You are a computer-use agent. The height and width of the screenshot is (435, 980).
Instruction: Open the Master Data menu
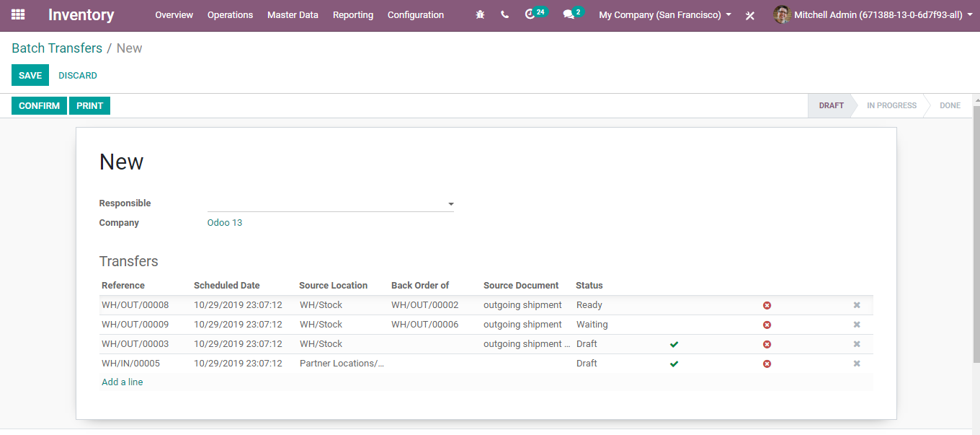pos(293,14)
